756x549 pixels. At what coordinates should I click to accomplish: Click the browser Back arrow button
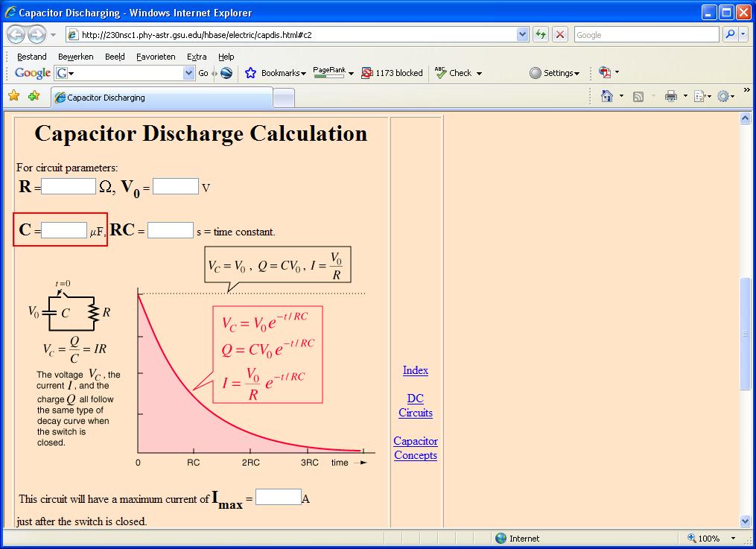pyautogui.click(x=16, y=35)
